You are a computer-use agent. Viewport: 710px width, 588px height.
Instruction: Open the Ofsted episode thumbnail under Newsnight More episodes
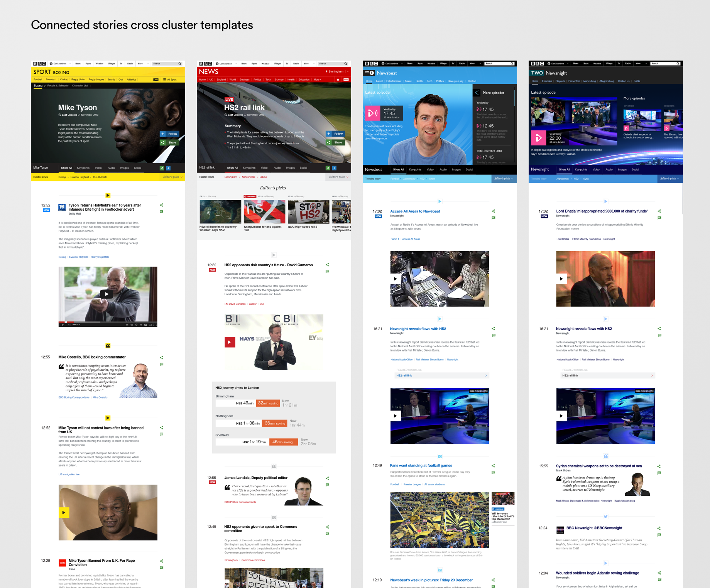(x=642, y=120)
